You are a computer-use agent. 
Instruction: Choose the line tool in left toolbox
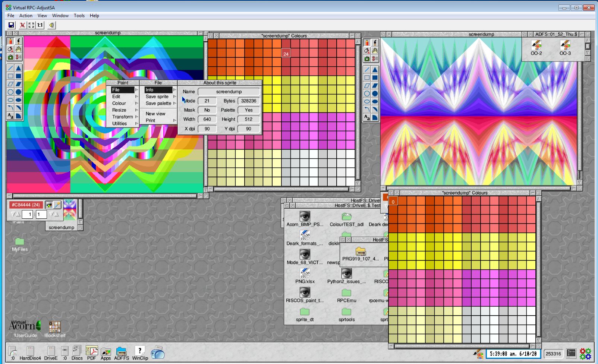pos(10,68)
